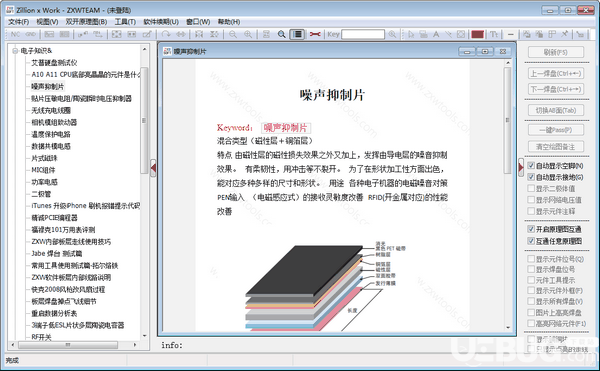600x371 pixels.
Task: Enable 显示所有焊盘(V) checkbox
Action: point(531,301)
